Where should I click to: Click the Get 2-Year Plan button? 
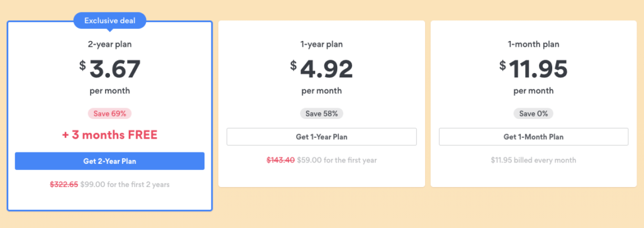click(x=109, y=161)
